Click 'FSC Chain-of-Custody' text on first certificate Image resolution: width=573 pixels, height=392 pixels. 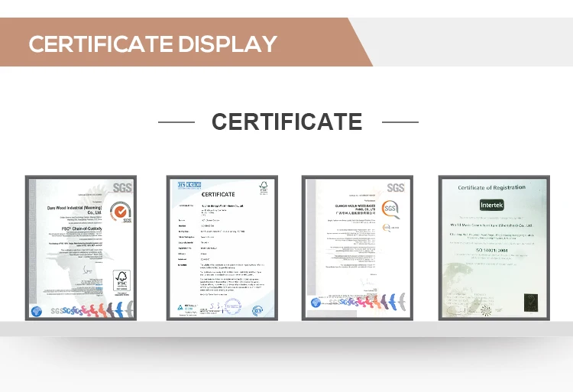coord(82,228)
